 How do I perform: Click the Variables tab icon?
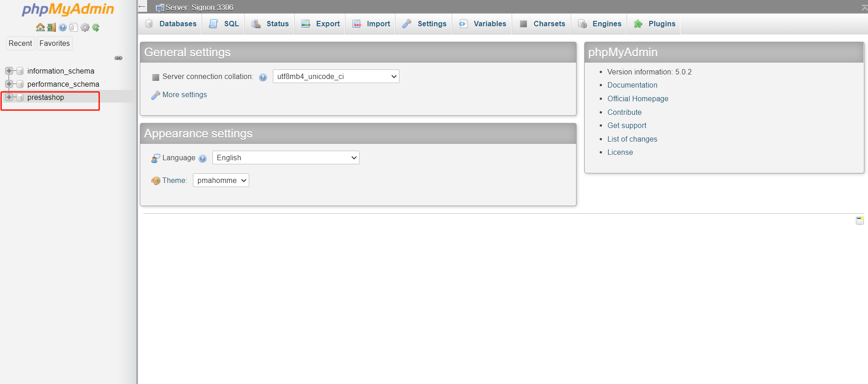pyautogui.click(x=463, y=24)
